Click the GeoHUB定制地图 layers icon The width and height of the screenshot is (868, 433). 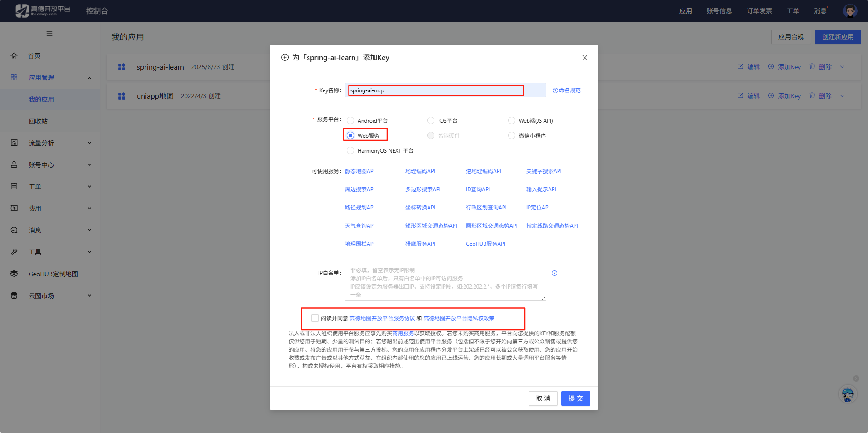[14, 274]
